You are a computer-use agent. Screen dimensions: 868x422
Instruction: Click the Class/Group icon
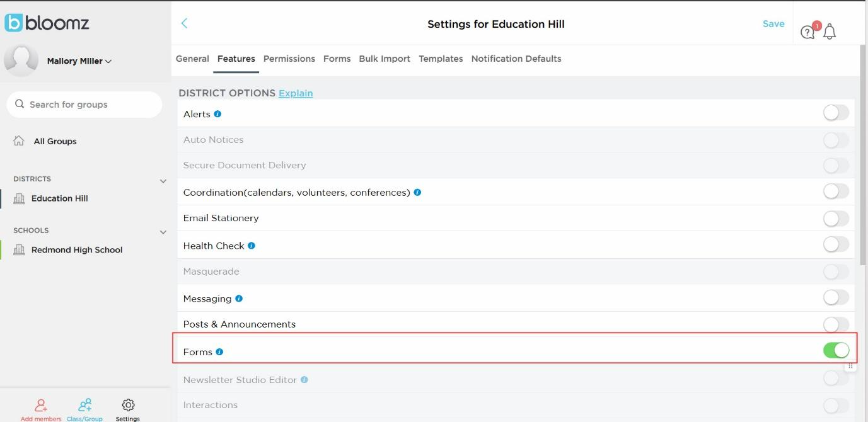(x=84, y=405)
